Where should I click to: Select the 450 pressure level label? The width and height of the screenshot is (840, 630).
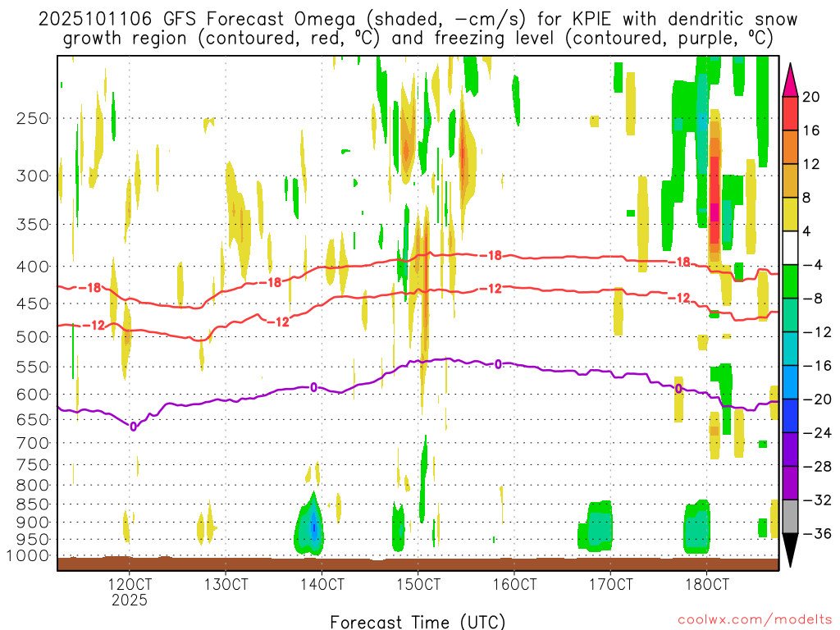click(33, 304)
